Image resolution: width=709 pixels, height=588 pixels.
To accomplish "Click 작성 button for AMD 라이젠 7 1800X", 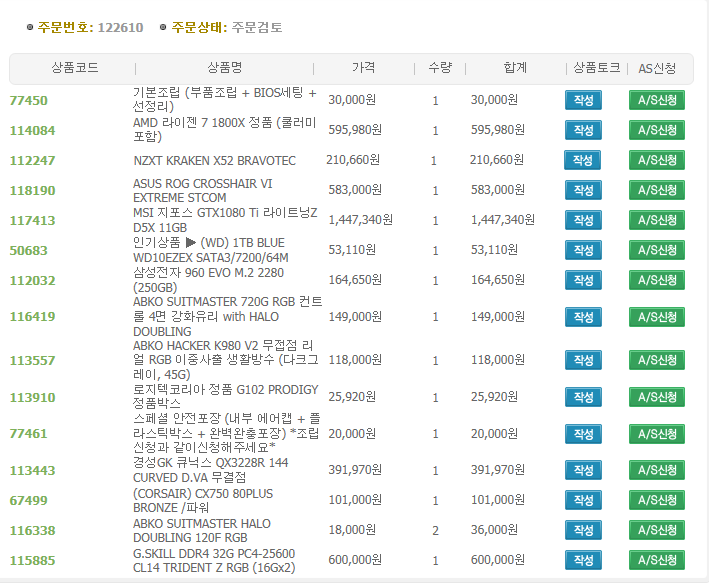I will (x=583, y=130).
